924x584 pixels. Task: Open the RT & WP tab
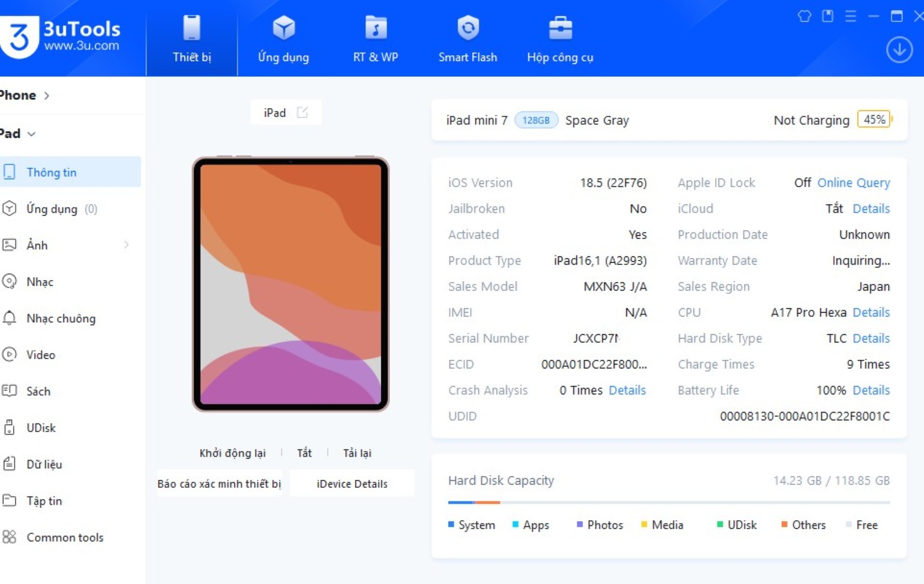[x=376, y=39]
